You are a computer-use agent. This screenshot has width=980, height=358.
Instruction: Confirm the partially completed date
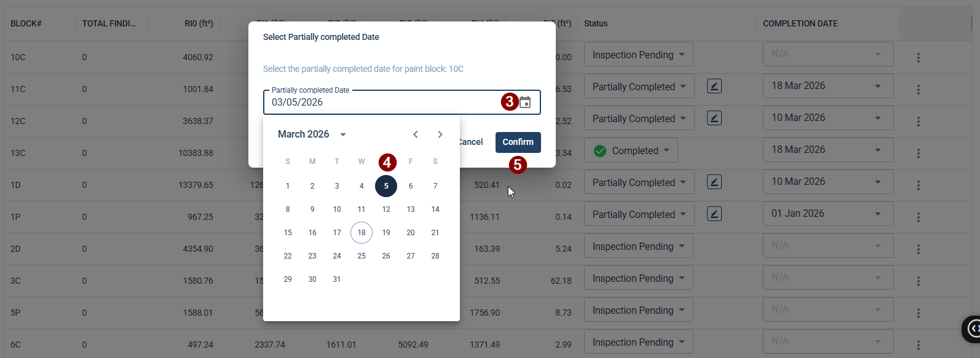click(518, 142)
